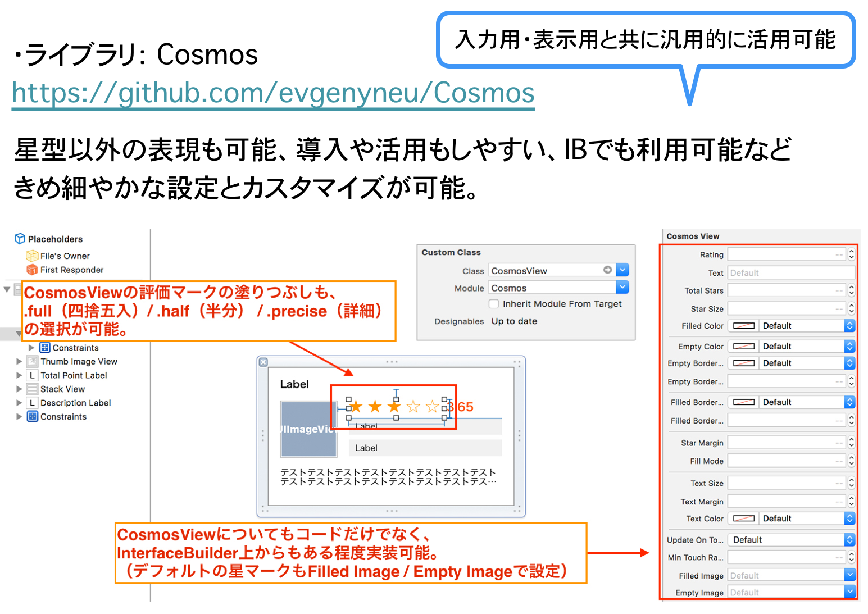868x614 pixels.
Task: Click the Filled Border color swatch
Action: [744, 402]
